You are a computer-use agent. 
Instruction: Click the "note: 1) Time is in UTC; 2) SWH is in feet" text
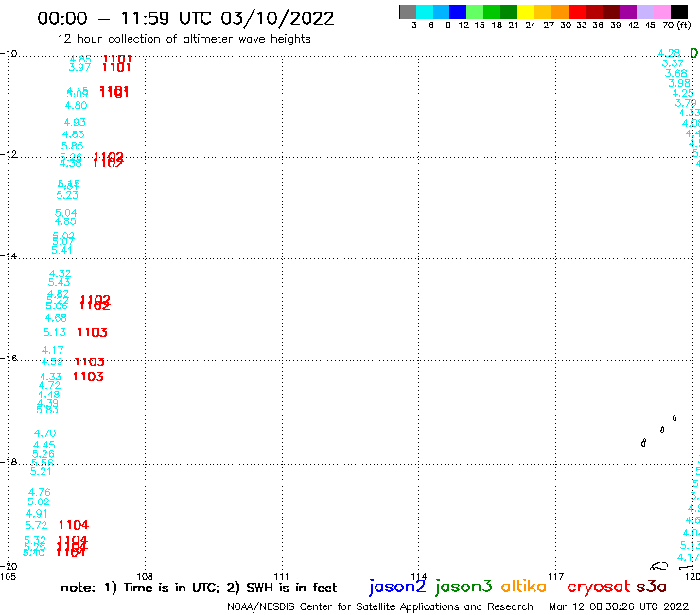point(199,588)
